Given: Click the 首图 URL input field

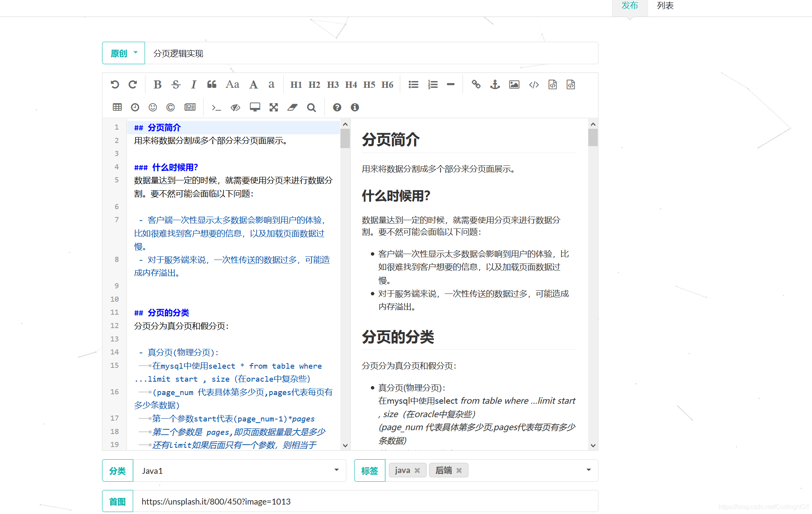Looking at the screenshot, I should pyautogui.click(x=366, y=501).
